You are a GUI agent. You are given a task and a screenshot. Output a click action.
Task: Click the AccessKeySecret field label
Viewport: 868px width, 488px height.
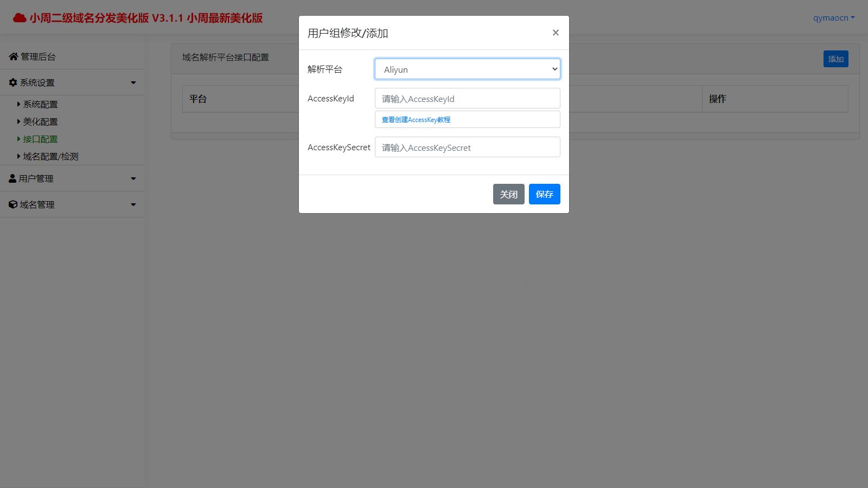(339, 147)
